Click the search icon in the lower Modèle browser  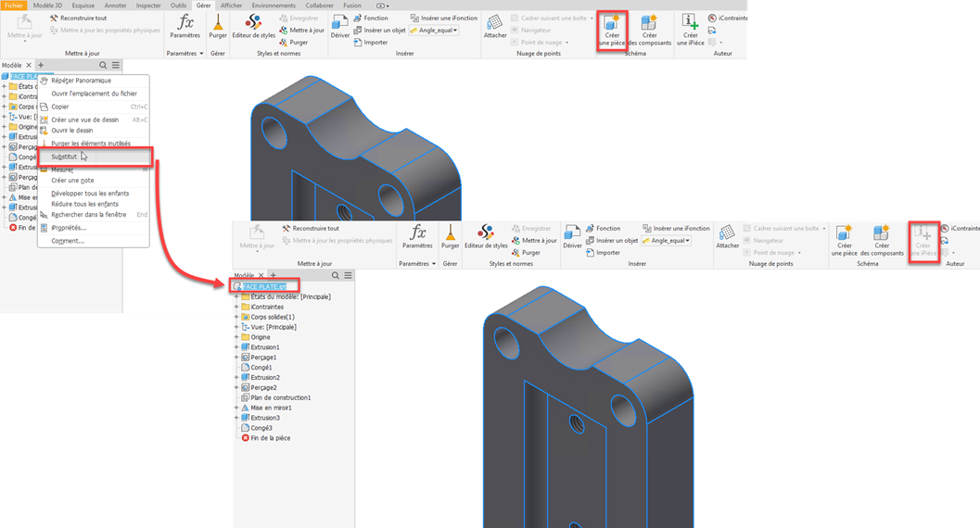[335, 275]
